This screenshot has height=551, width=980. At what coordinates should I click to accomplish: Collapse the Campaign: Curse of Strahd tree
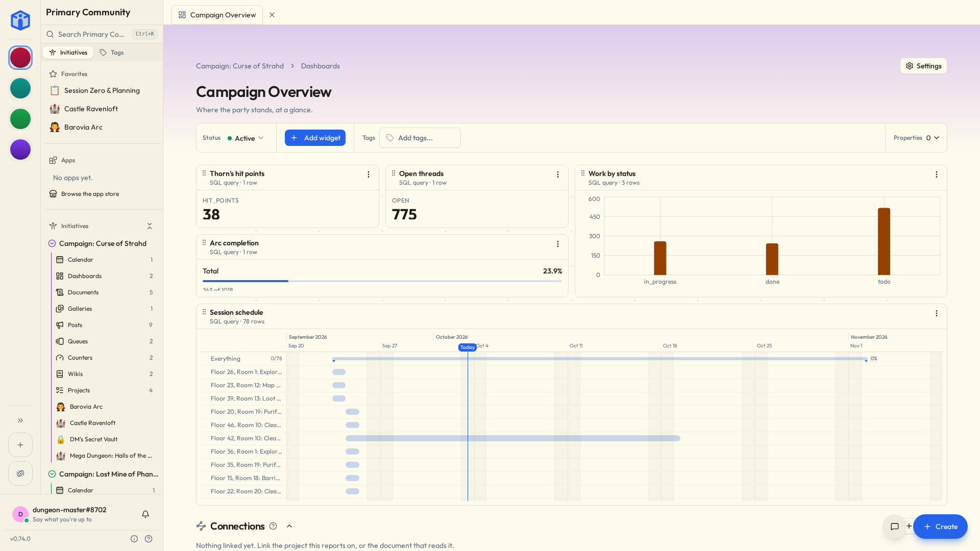52,243
